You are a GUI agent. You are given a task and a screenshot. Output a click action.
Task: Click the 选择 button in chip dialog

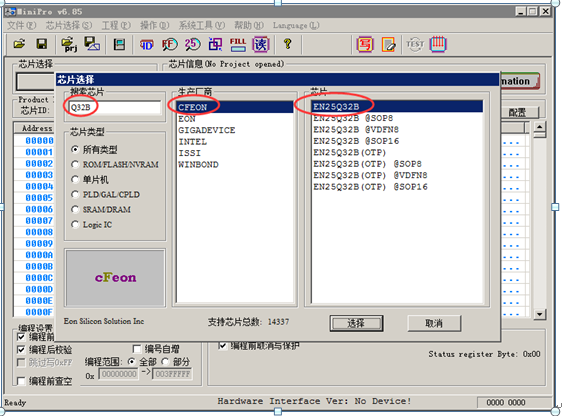click(356, 323)
